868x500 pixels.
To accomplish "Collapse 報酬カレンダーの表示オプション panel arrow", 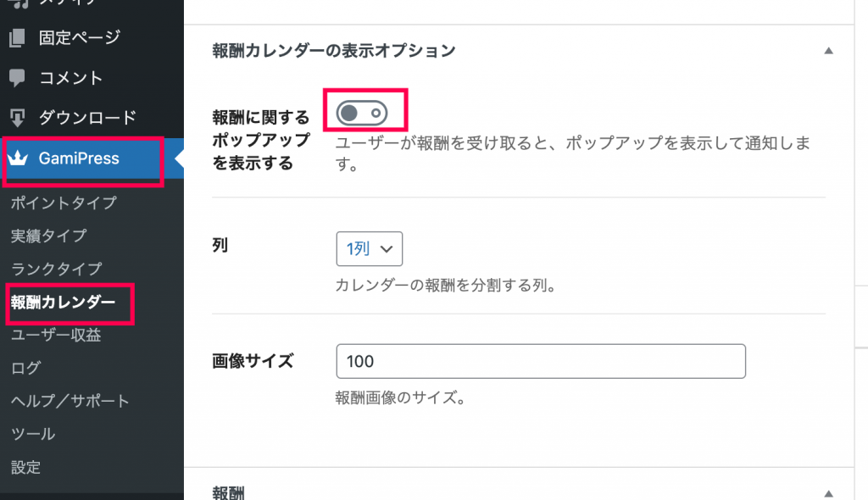I will coord(829,51).
